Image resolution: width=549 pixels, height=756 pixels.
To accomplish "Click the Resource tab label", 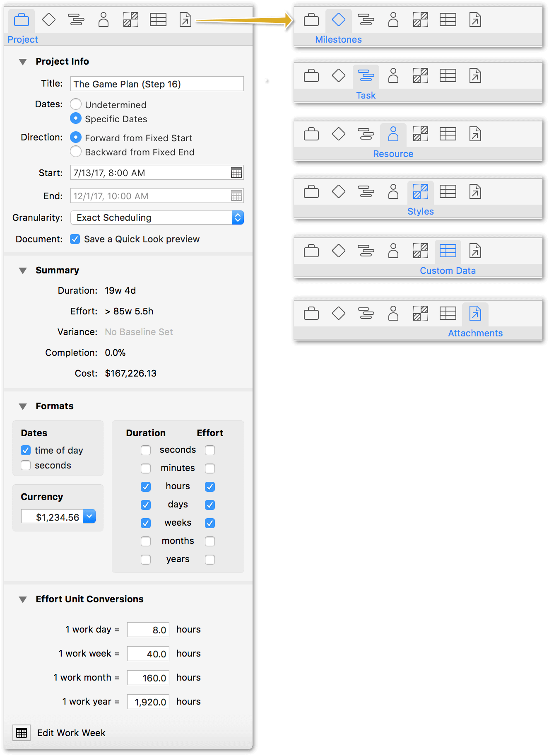I will [393, 154].
